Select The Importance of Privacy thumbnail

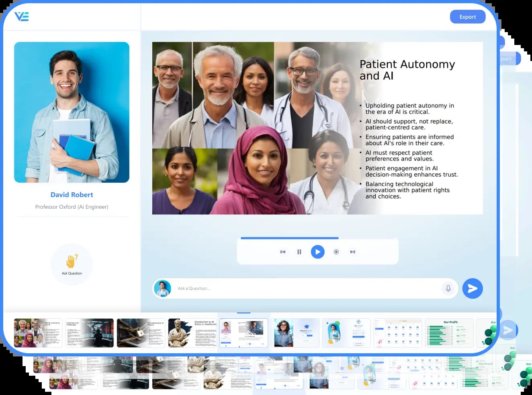coord(141,333)
